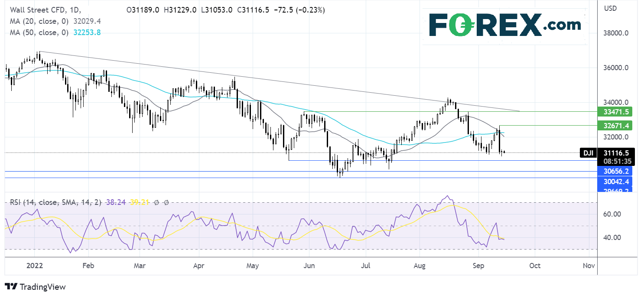Image resolution: width=644 pixels, height=295 pixels.
Task: Click the 36000.0 price axis label
Action: pyautogui.click(x=615, y=68)
